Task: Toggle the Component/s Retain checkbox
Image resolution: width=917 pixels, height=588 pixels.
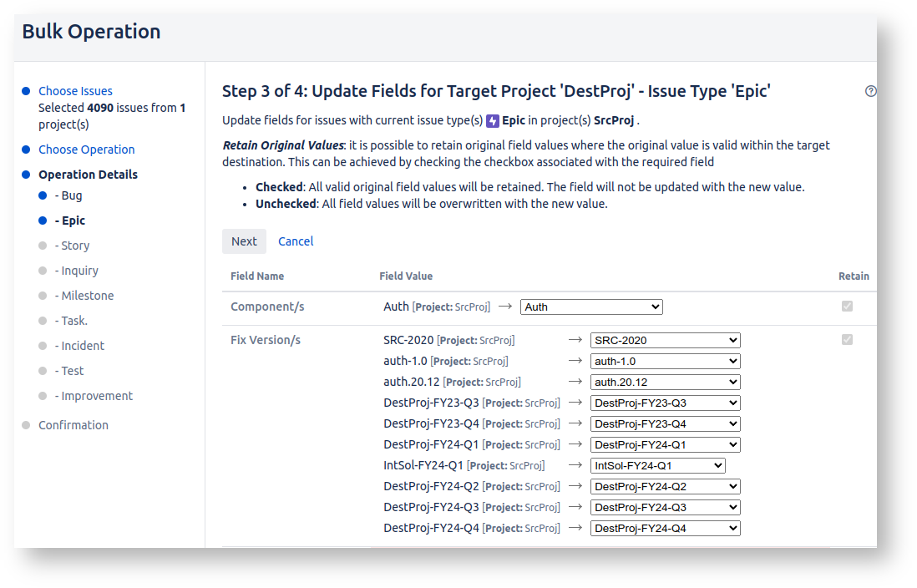Action: (847, 307)
